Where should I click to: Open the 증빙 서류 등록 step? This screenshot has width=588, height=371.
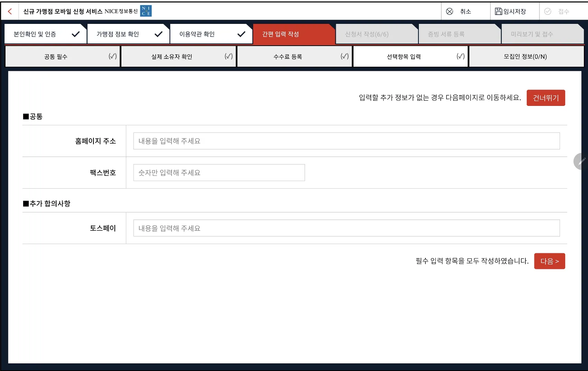point(460,34)
